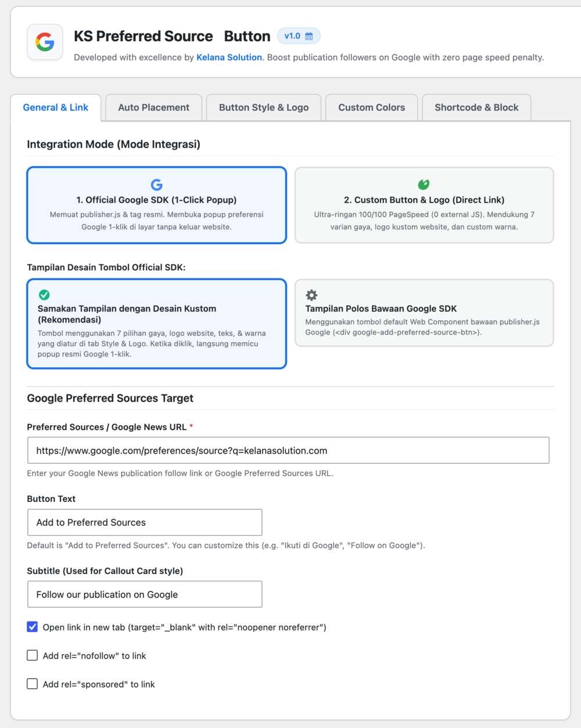The width and height of the screenshot is (581, 728).
Task: Enable the rel="nofollow" checkbox
Action: (33, 655)
